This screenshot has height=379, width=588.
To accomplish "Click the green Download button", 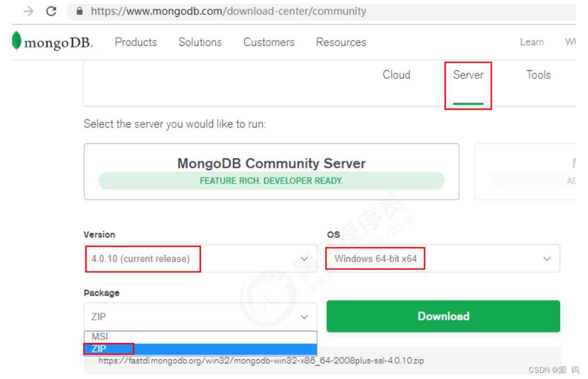I will click(443, 316).
